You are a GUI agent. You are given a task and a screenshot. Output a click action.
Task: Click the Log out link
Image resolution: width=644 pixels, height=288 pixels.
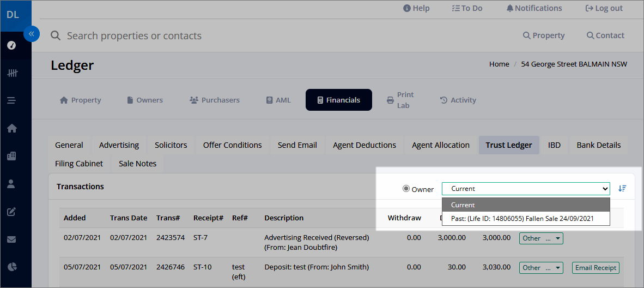604,8
